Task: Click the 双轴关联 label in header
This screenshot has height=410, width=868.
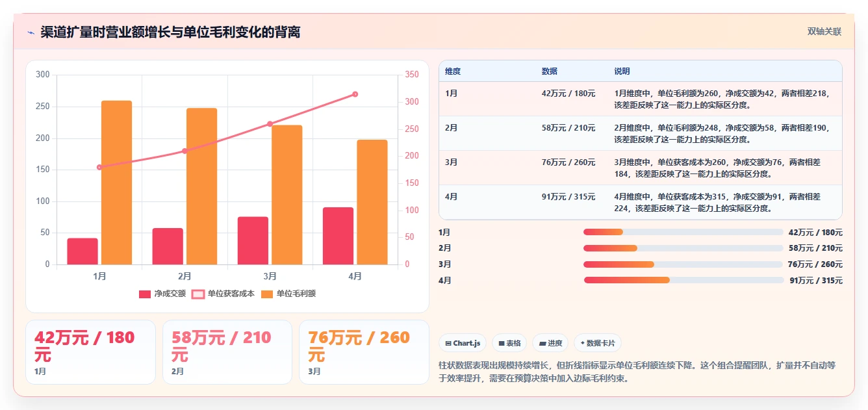Action: tap(824, 32)
